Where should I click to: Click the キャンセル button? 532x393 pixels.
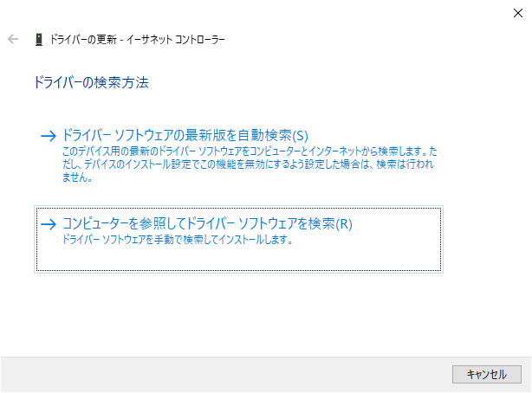[x=487, y=374]
